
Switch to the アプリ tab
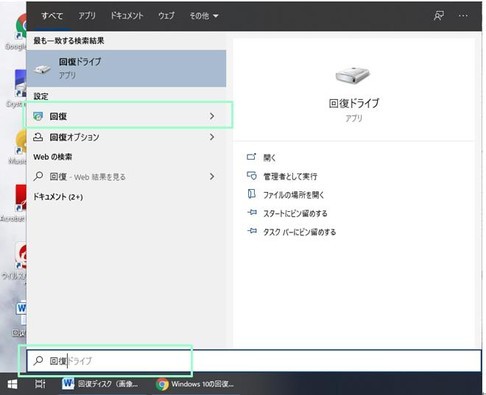pos(87,16)
